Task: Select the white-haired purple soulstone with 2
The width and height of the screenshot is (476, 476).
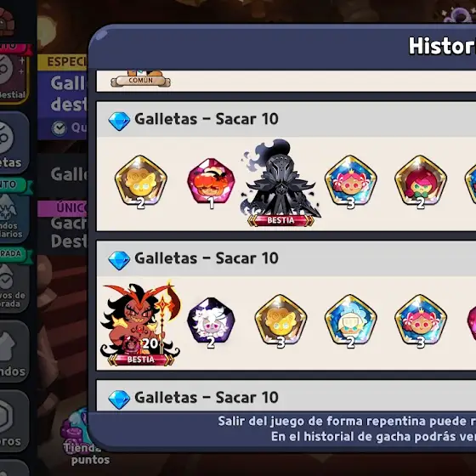Action: tap(211, 322)
